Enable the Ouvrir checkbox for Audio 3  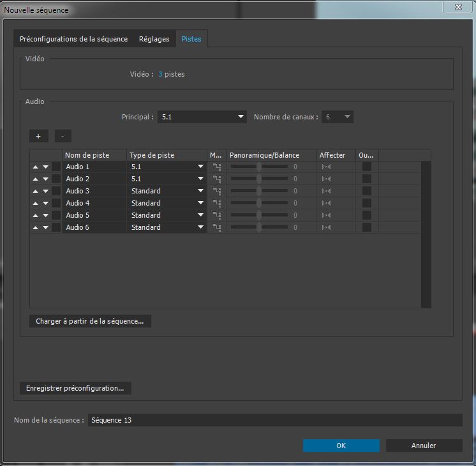(366, 191)
